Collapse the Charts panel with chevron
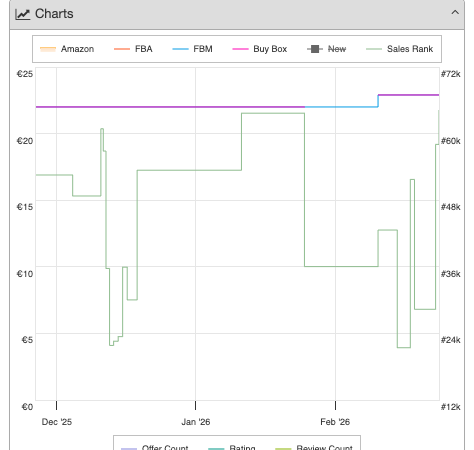 tap(455, 13)
